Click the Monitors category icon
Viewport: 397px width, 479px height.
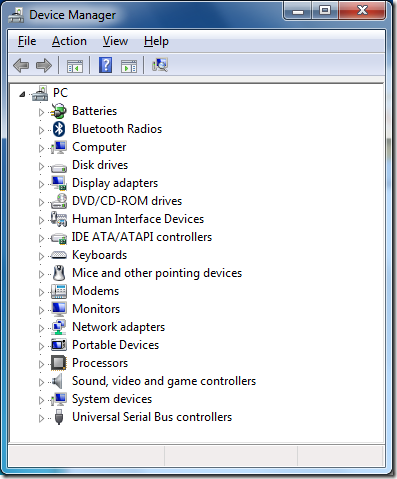(59, 309)
